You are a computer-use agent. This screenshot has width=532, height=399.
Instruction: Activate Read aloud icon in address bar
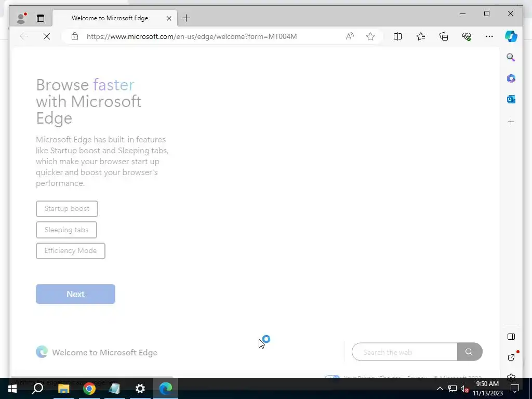pos(350,36)
